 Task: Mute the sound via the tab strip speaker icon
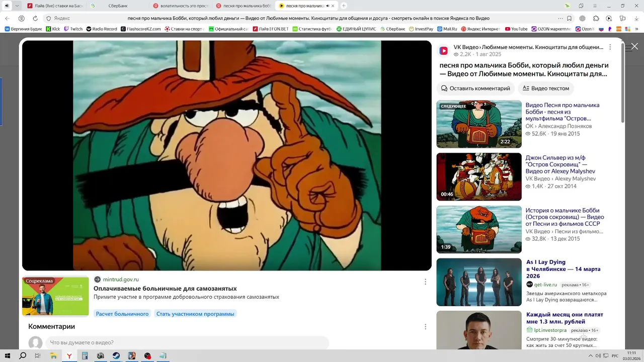[7, 6]
